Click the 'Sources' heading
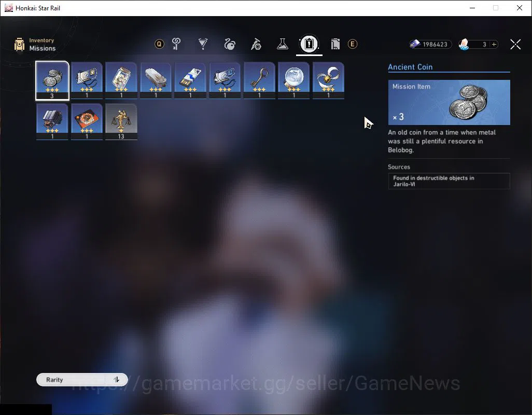Image resolution: width=532 pixels, height=415 pixels. (399, 167)
